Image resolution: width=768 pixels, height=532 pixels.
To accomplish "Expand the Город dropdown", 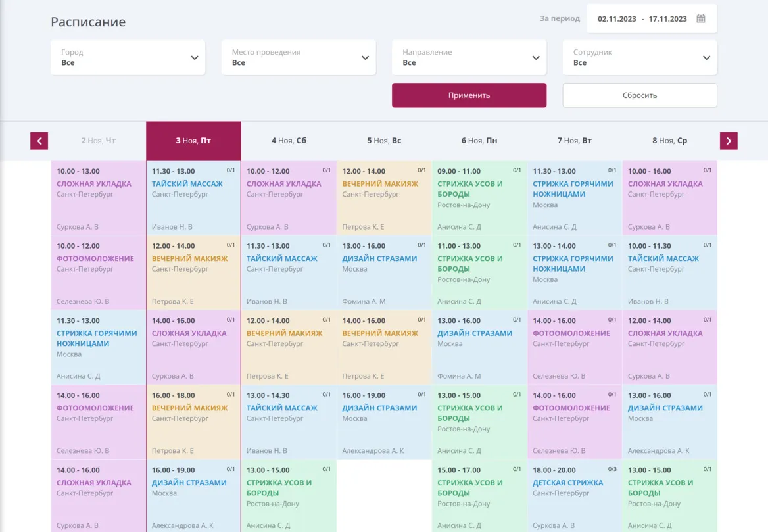I will point(128,57).
